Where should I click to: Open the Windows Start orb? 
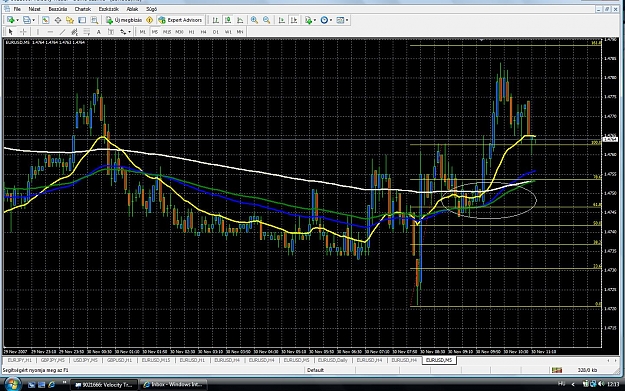12,385
